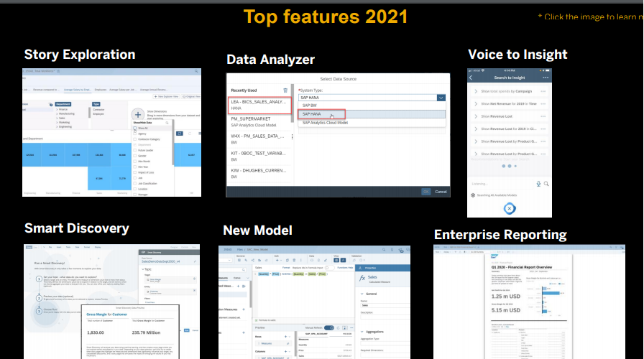644x359 pixels.
Task: Open the three-dot menu on W4X - PM_SALES_DATA row
Action: point(292,136)
